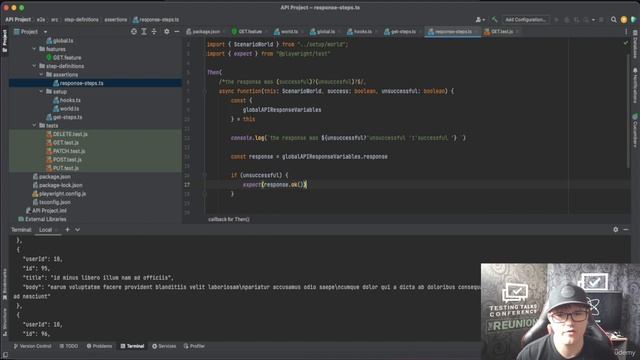
Task: Select External Libraries in project tree
Action: [45, 219]
